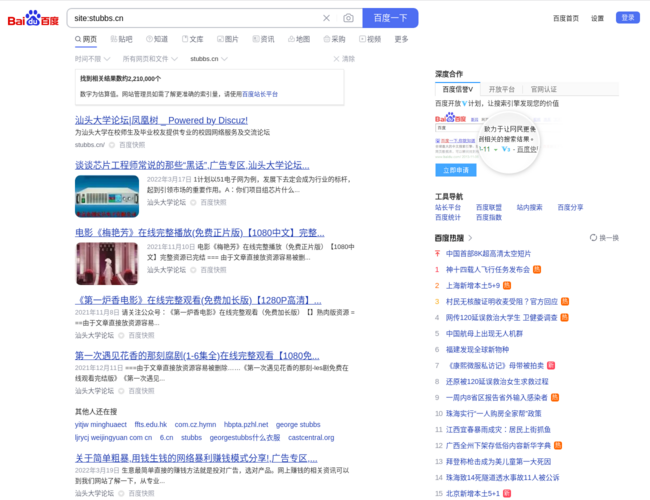Open 设置 in top right
Screen dimensions: 650x500
[597, 18]
